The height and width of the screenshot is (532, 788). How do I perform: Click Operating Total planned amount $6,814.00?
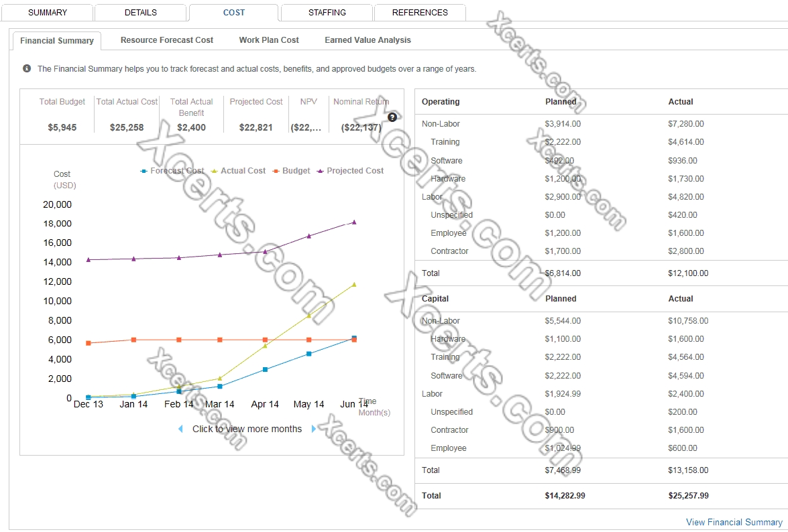(x=563, y=273)
